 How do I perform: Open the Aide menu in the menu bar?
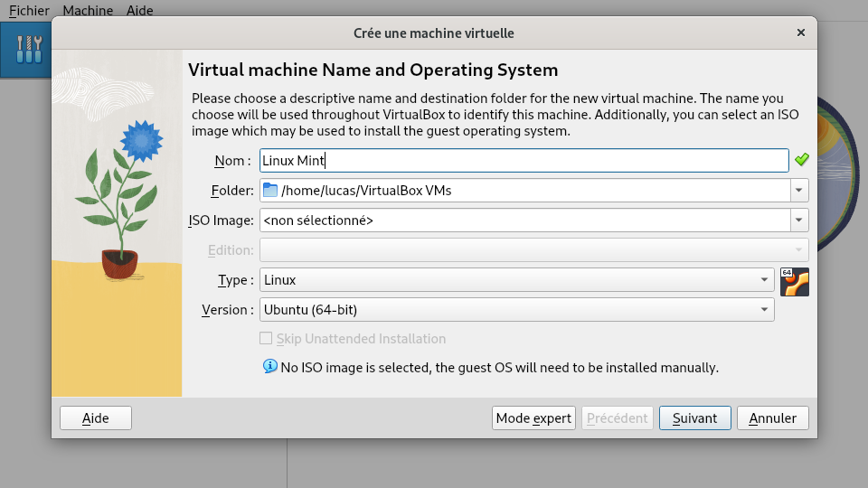(x=140, y=11)
